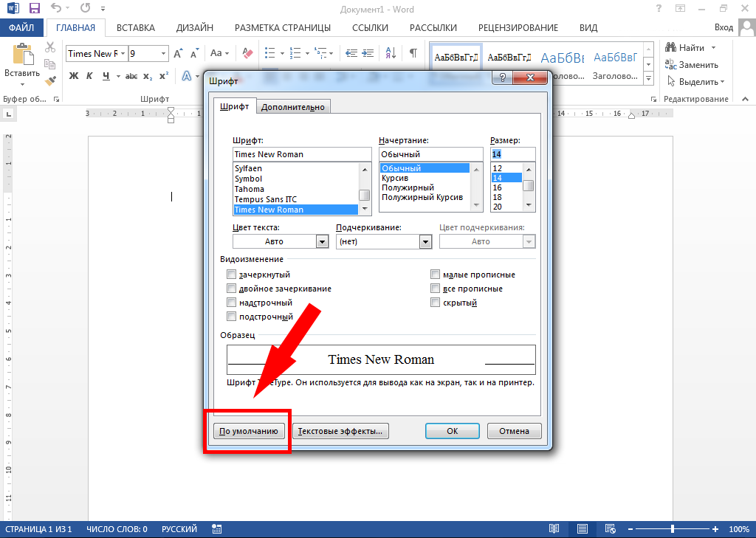Screen dimensions: 756x538
Task: Expand the Подчеркивание dropdown list
Action: point(425,241)
